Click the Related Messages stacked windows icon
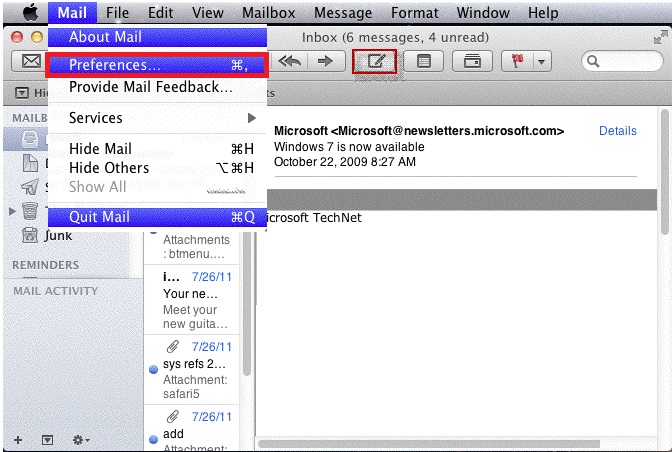The width and height of the screenshot is (672, 452). tap(472, 61)
